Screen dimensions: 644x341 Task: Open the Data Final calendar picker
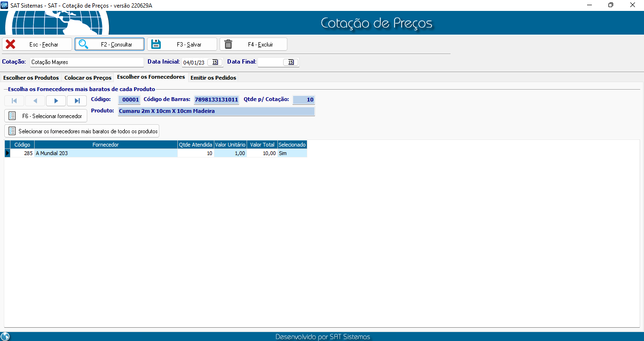(x=291, y=62)
